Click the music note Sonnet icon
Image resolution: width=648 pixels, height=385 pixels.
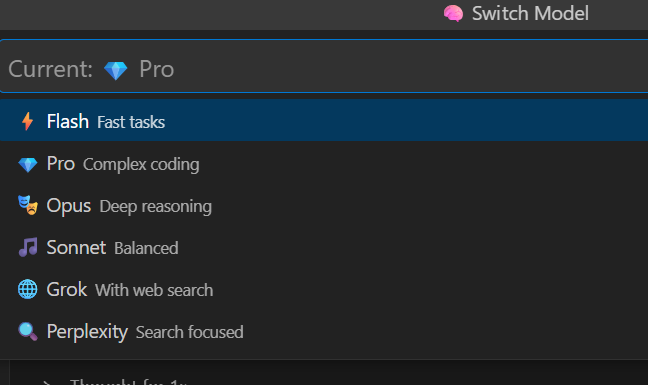coord(28,247)
